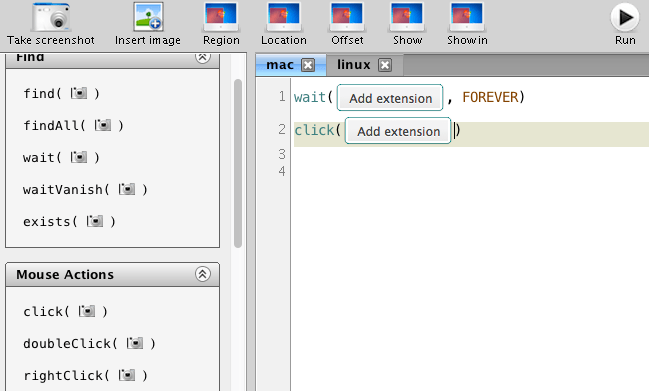Image resolution: width=649 pixels, height=391 pixels.
Task: Click Add extension image in click line
Action: (398, 131)
